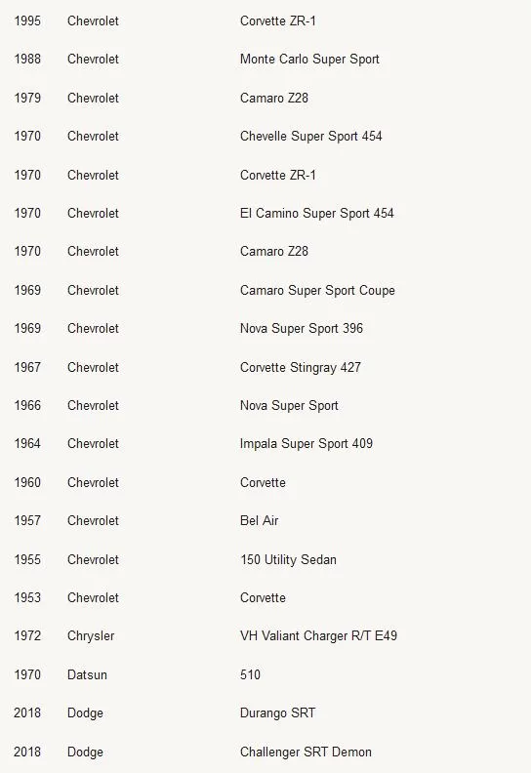
Task: Select the Durango SRT entry
Action: [x=277, y=712]
